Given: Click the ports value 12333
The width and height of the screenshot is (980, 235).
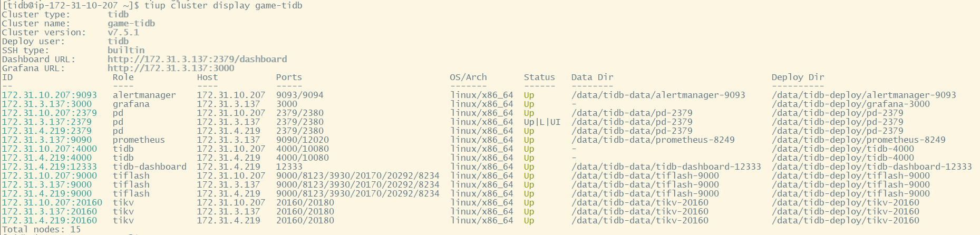Looking at the screenshot, I should tap(289, 167).
